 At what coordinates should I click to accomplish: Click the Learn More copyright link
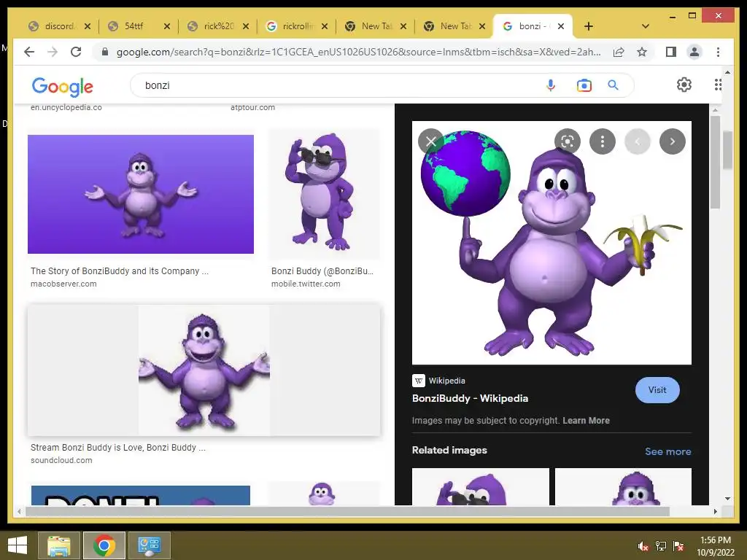586,421
